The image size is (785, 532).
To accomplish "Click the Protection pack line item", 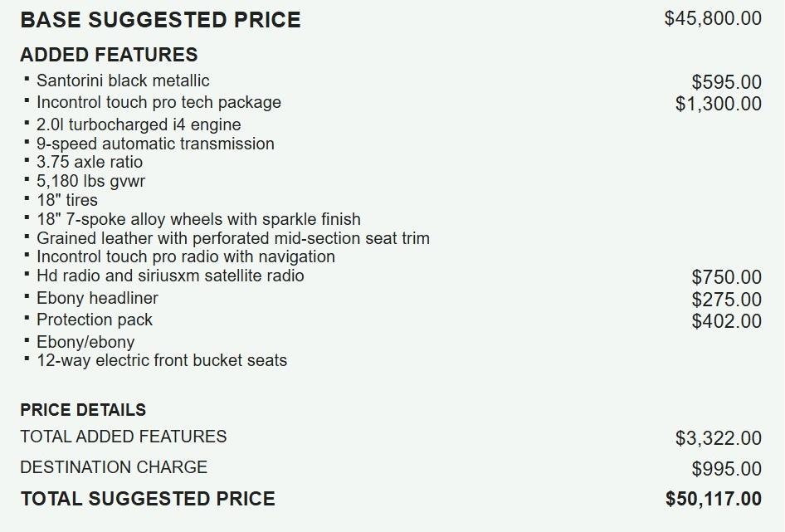I will [95, 320].
